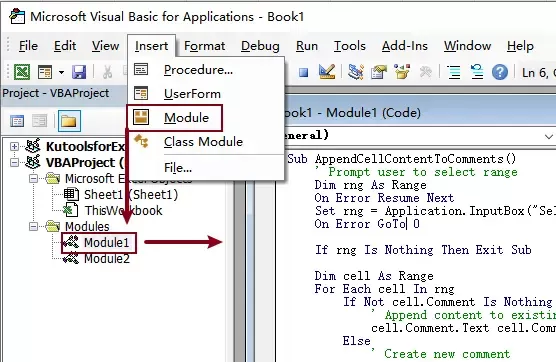Toggle Design Mode toolbar icon
This screenshot has height=362, width=556.
coord(327,72)
